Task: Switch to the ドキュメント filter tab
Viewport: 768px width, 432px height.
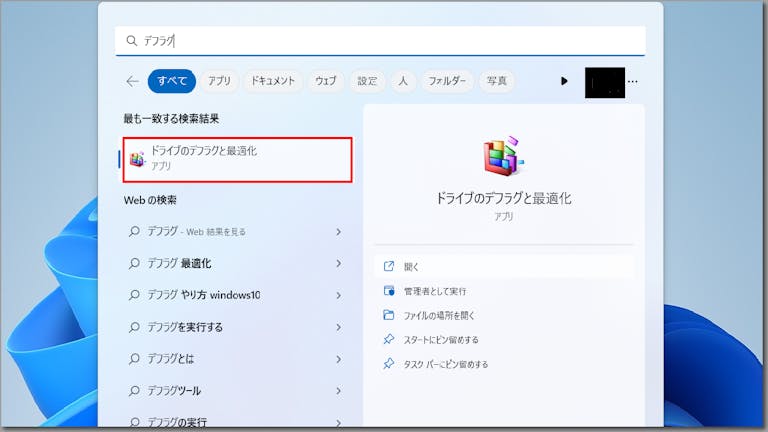Action: [273, 81]
